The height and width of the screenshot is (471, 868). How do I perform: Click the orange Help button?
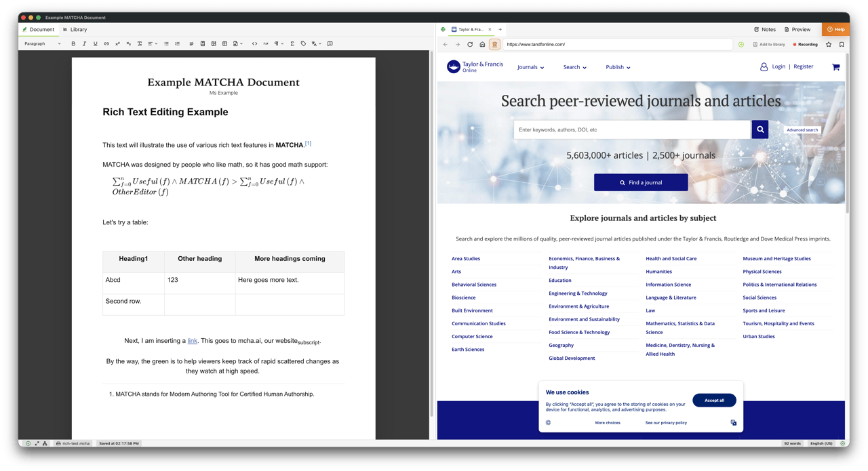(835, 29)
